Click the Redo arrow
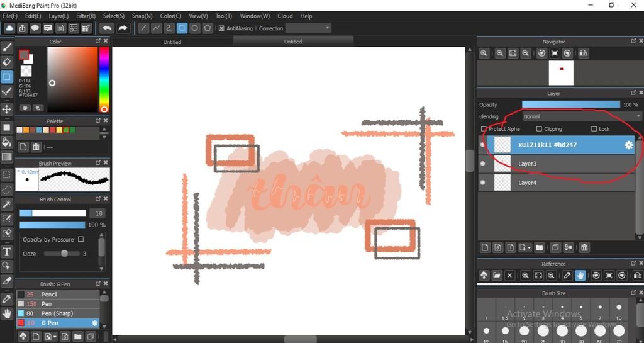This screenshot has height=343, width=644. [123, 28]
